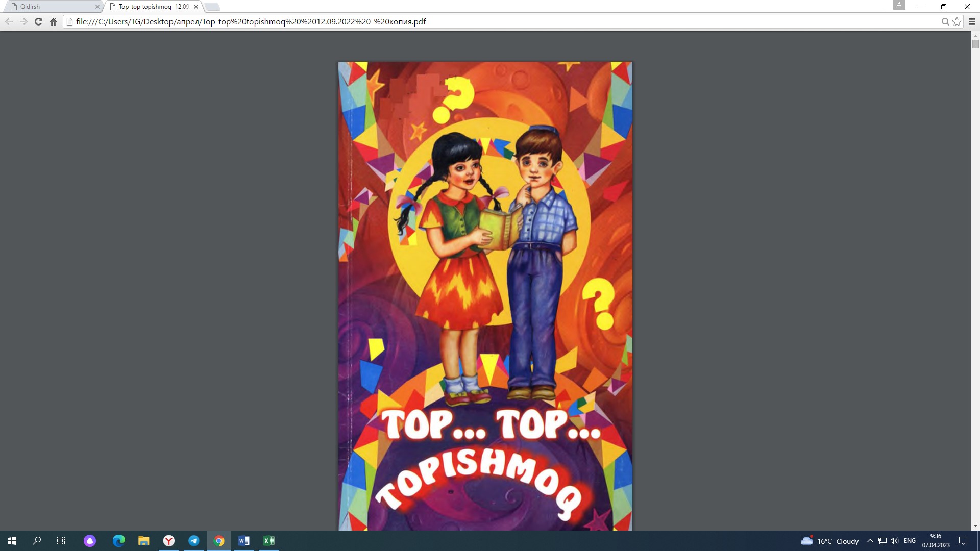Click the browser Home icon

pyautogui.click(x=53, y=22)
